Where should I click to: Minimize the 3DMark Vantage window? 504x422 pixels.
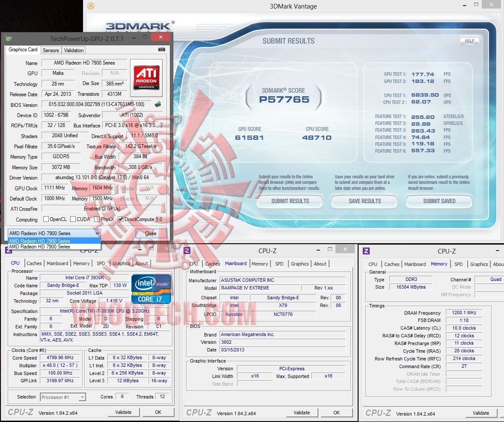465,6
